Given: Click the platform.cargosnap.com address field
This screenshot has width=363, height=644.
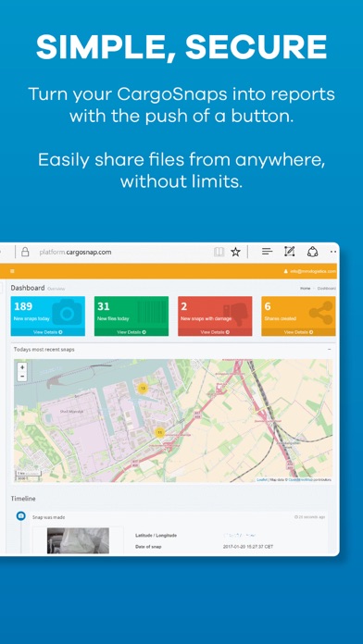Looking at the screenshot, I should [x=75, y=253].
